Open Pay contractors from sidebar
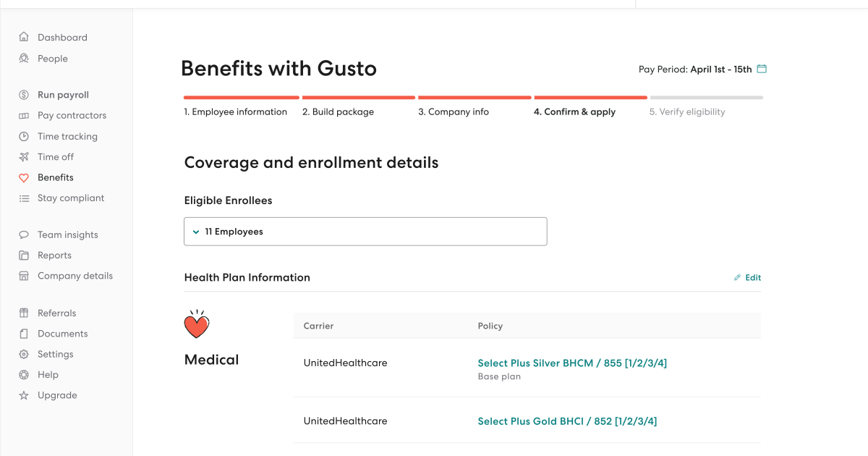 (x=72, y=116)
